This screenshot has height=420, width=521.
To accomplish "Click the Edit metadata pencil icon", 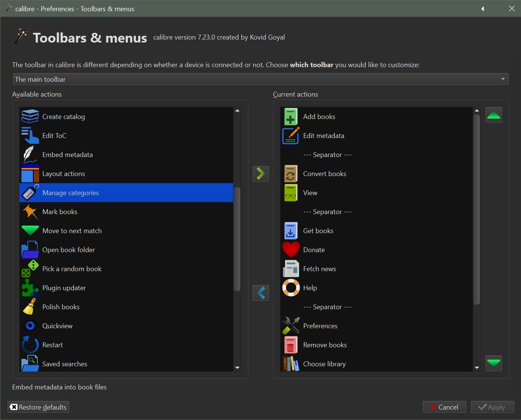I will point(291,136).
